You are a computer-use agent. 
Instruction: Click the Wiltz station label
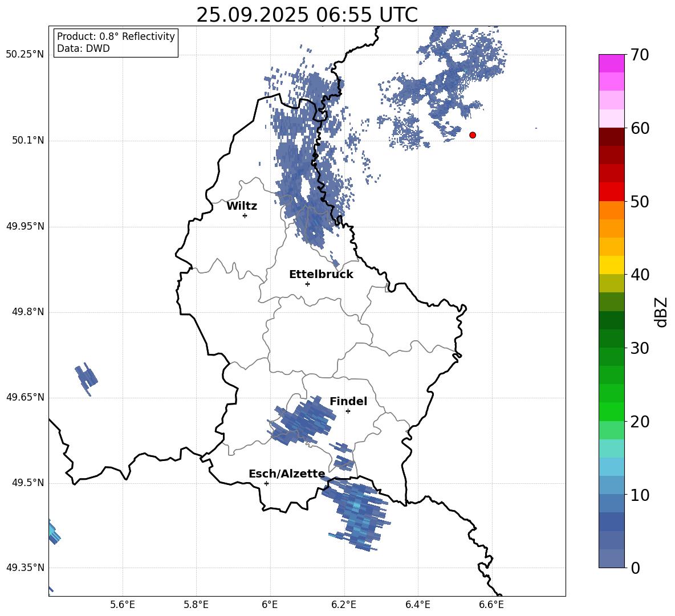[242, 206]
